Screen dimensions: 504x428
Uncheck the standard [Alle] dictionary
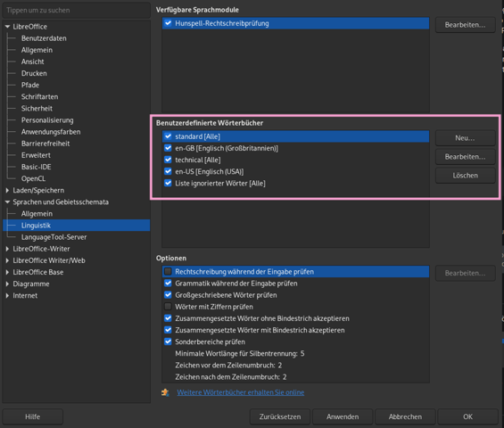pos(168,136)
